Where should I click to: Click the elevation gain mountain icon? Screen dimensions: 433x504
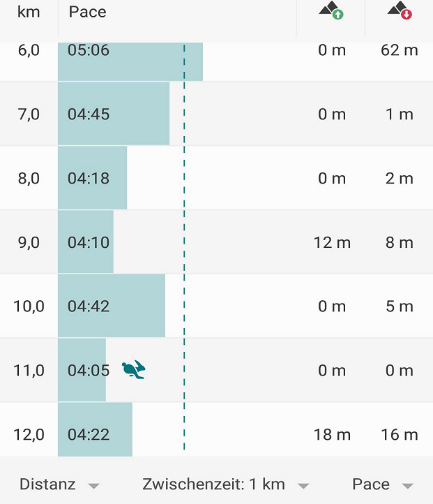point(331,11)
